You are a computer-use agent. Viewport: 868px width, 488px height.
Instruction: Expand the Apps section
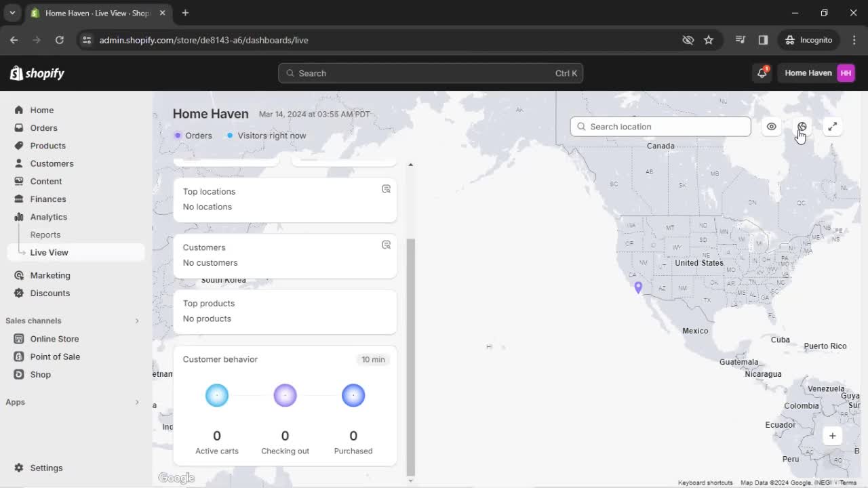click(x=136, y=402)
